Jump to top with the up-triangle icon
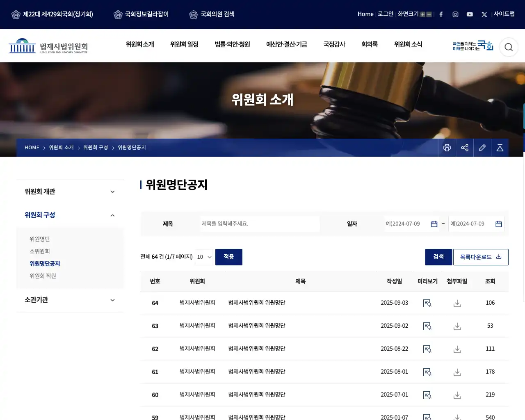The image size is (525, 420). click(x=500, y=148)
